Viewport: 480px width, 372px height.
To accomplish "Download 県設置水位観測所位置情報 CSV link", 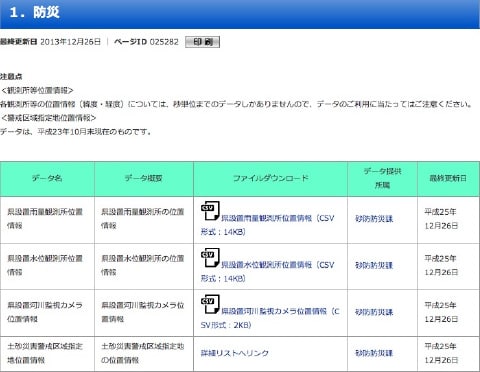I will [x=267, y=271].
